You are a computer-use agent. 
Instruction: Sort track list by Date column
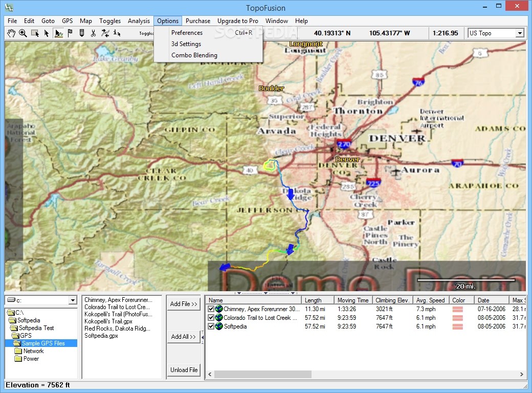coord(492,300)
